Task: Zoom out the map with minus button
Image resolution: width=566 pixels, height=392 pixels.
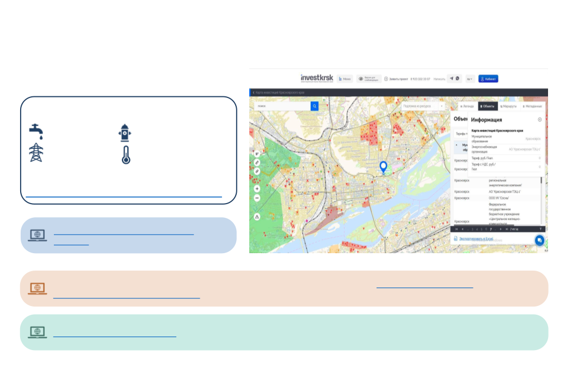Action: point(257,198)
